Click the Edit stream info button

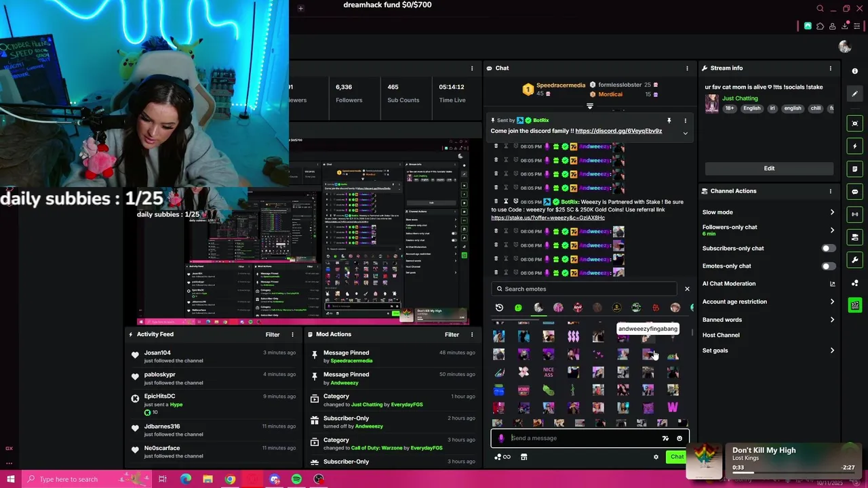point(769,168)
